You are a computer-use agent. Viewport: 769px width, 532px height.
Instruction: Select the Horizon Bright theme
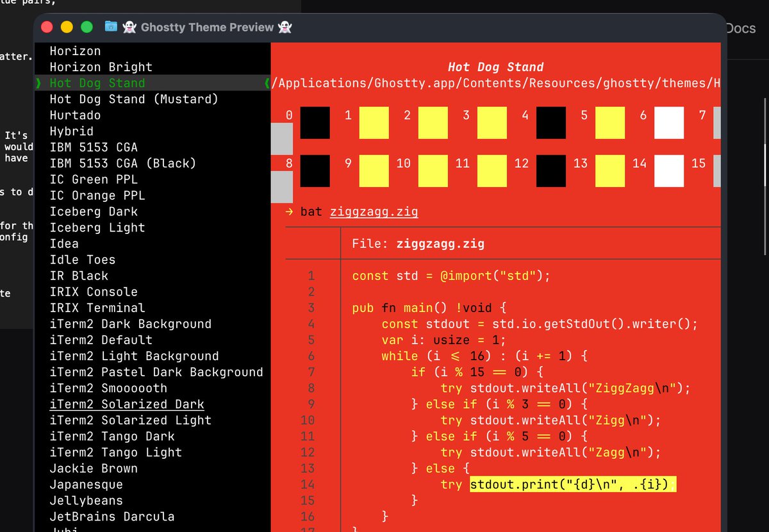[x=101, y=67]
